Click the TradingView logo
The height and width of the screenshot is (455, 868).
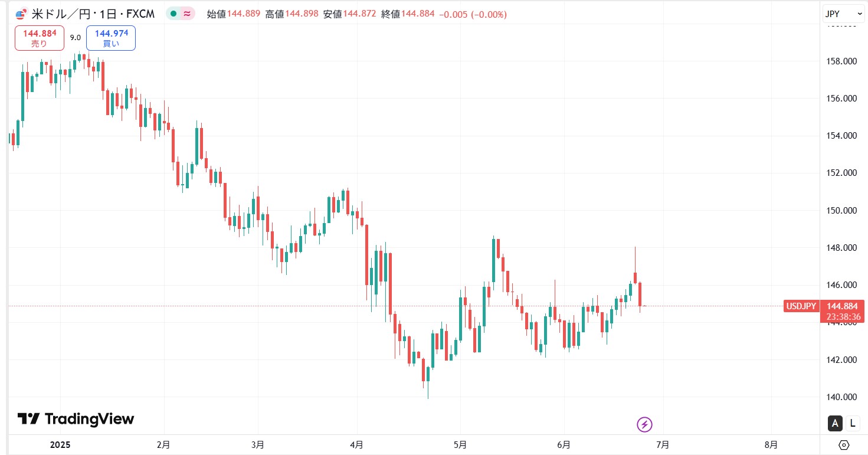pos(76,419)
